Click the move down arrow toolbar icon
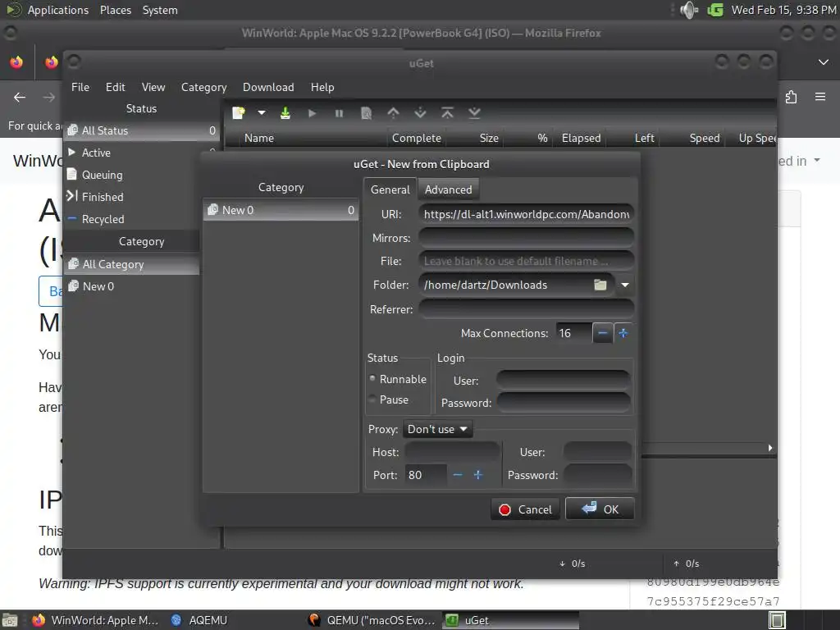Screen dimensions: 840x630 pos(421,113)
